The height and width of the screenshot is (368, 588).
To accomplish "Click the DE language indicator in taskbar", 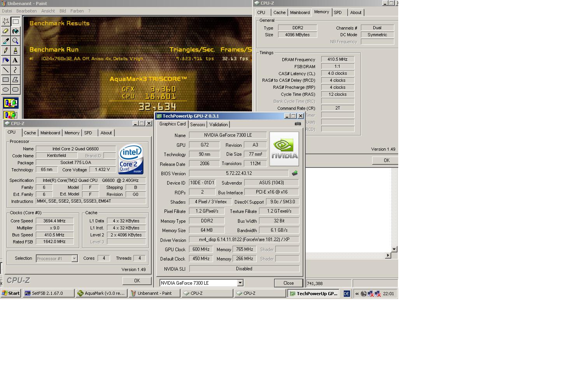I will pos(346,294).
